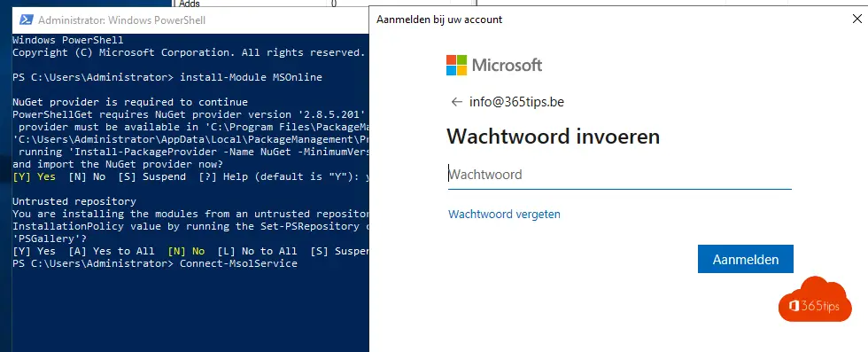Click the Untrusted repository line in the console

[74, 201]
